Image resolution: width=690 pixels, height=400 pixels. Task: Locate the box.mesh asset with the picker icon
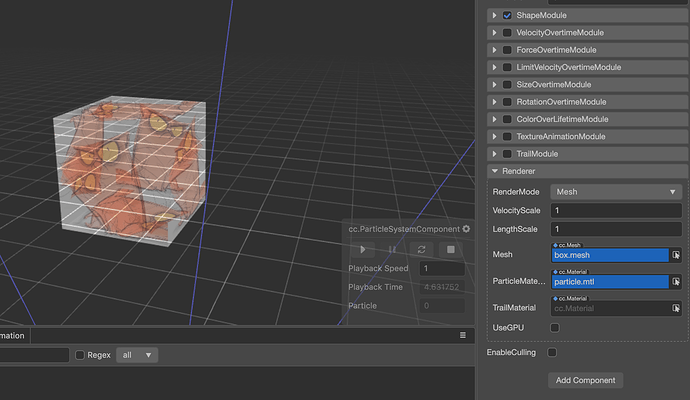[676, 255]
